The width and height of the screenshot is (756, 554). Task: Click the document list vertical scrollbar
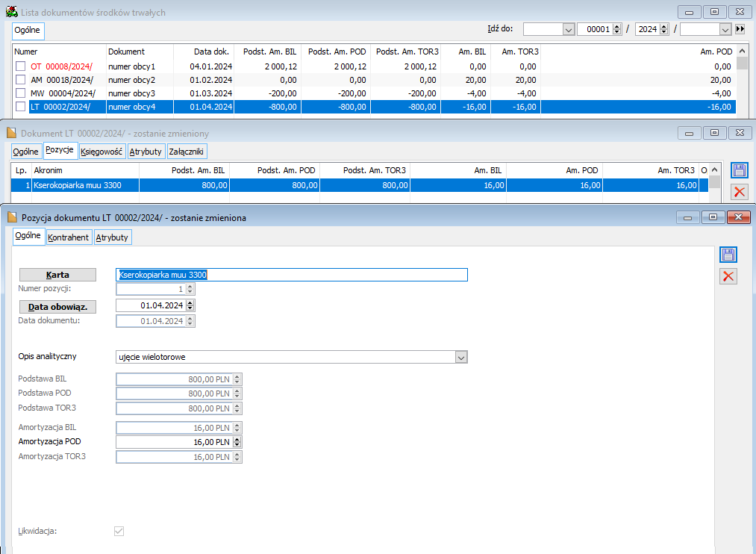point(742,80)
